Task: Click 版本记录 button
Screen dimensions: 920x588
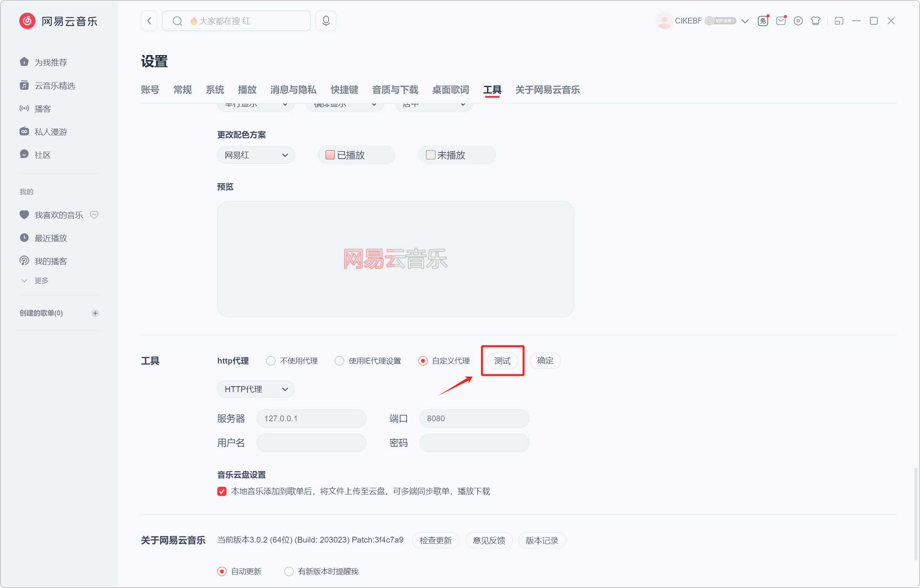Action: (542, 540)
